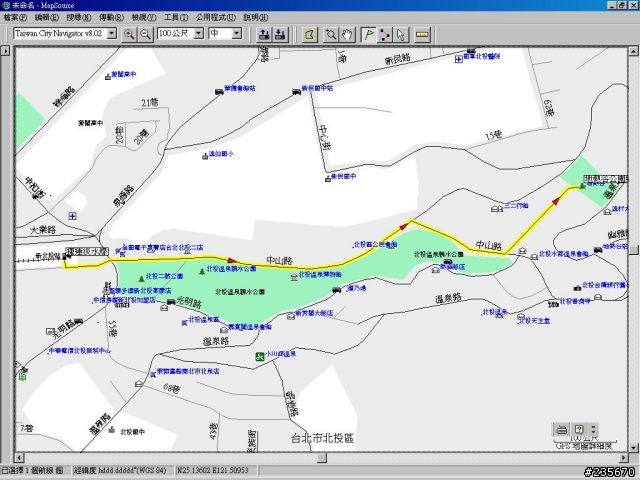Image resolution: width=640 pixels, height=480 pixels.
Task: Click the 大業路 street label
Action: point(43,230)
